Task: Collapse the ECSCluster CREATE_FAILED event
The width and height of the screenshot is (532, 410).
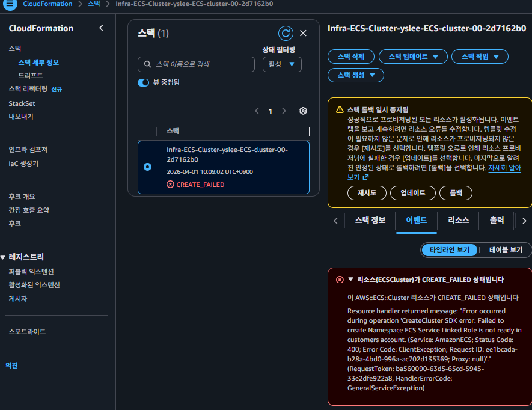Action: [351, 280]
